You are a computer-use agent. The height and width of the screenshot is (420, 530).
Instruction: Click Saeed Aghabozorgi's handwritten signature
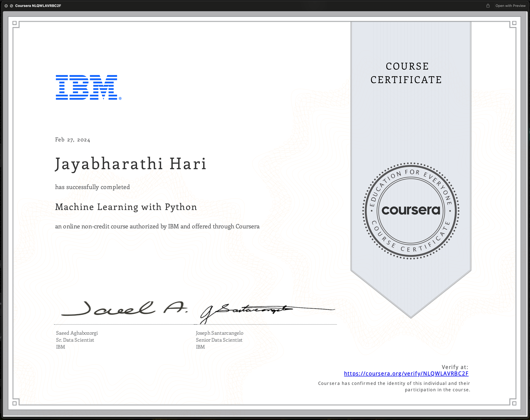click(x=124, y=309)
